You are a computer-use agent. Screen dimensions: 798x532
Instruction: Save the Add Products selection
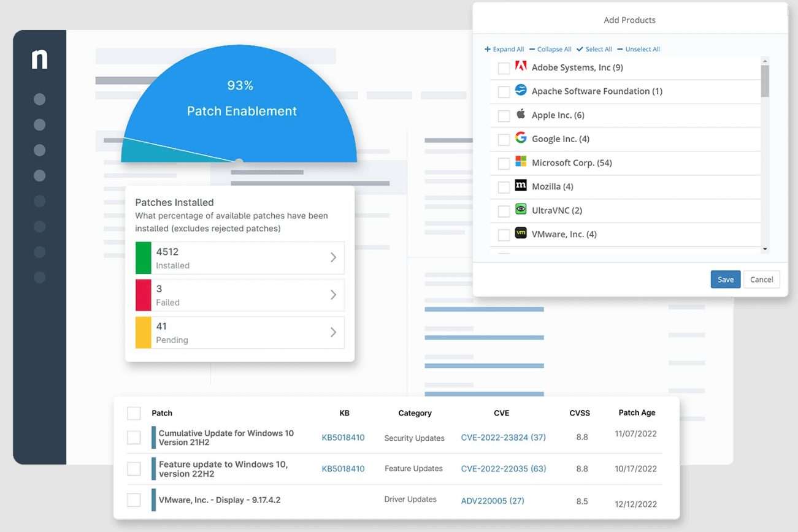click(x=726, y=279)
